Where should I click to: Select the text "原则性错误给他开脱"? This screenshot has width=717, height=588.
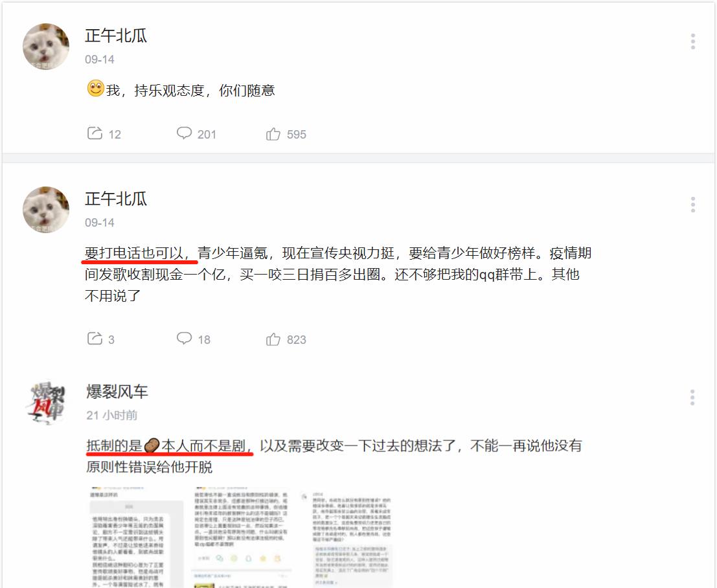pos(149,468)
